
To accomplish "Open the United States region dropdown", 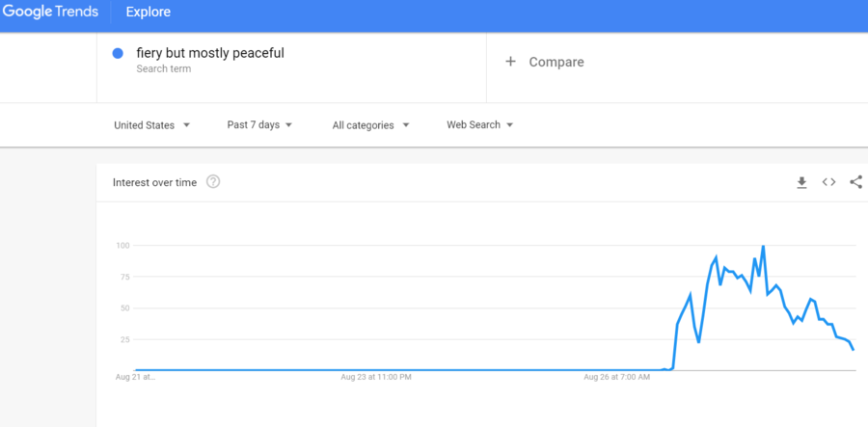I will [x=151, y=125].
